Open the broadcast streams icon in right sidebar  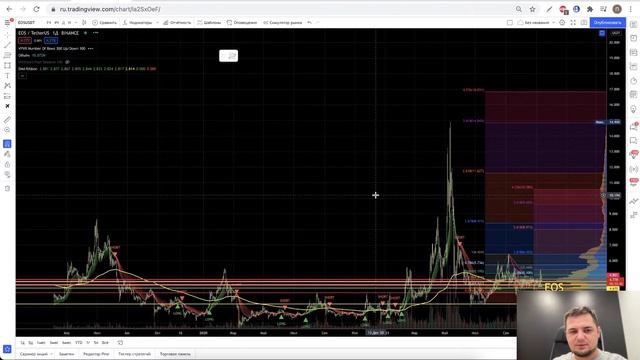tap(633, 169)
